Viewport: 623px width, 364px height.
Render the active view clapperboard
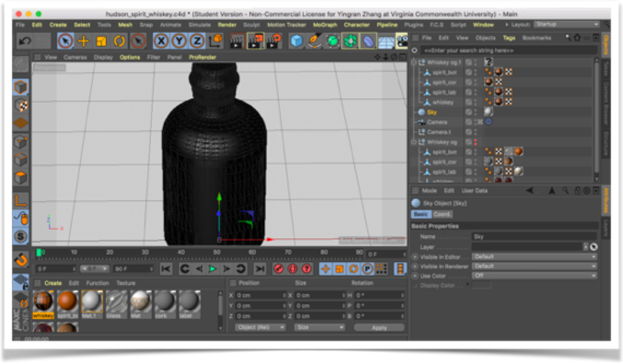point(236,41)
